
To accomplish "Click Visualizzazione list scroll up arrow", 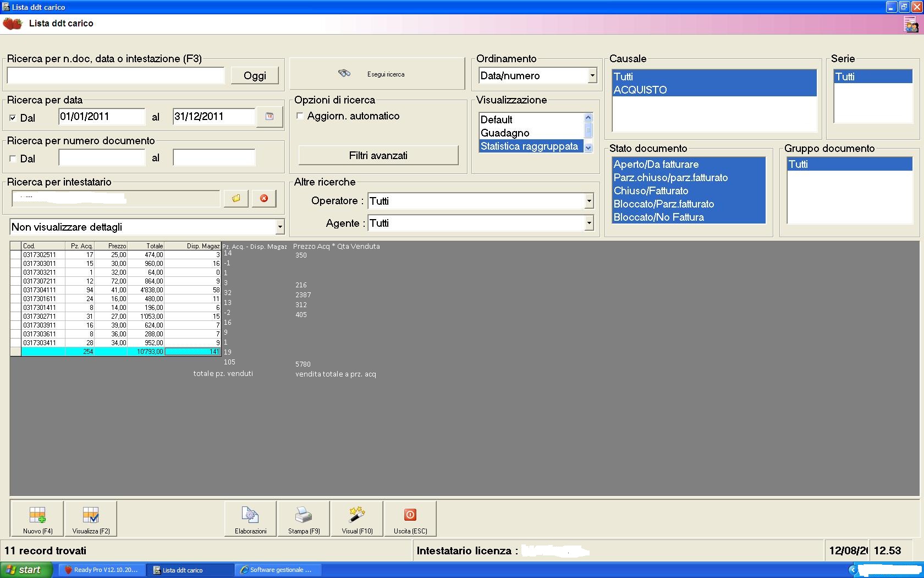I will point(588,117).
